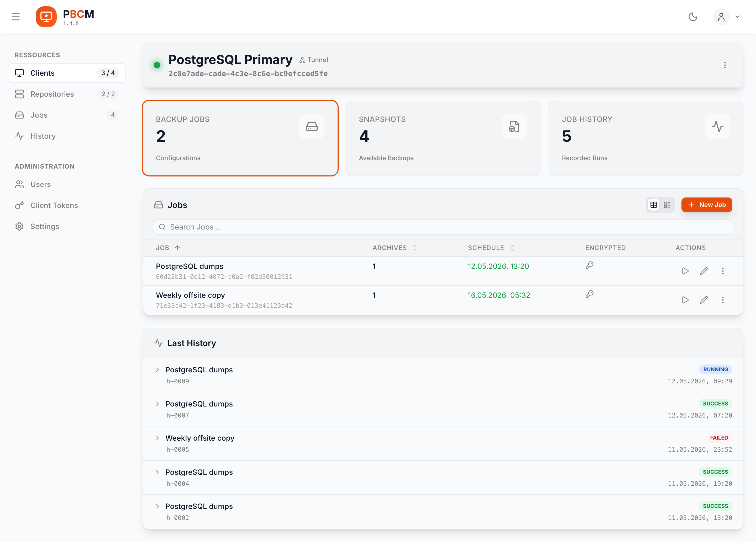Click the RUNNING status badge
This screenshot has height=542, width=756.
point(715,369)
